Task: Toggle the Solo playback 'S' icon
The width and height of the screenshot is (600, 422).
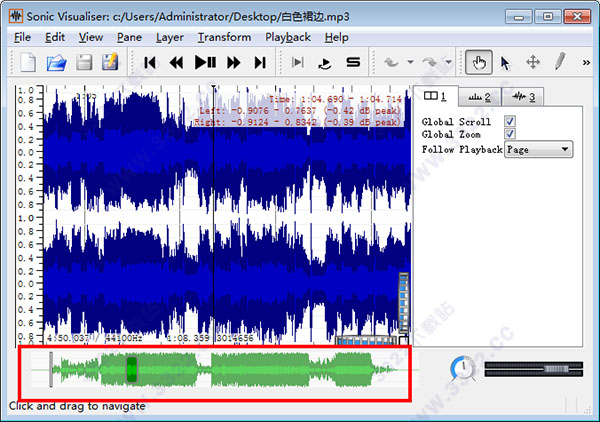Action: click(352, 62)
